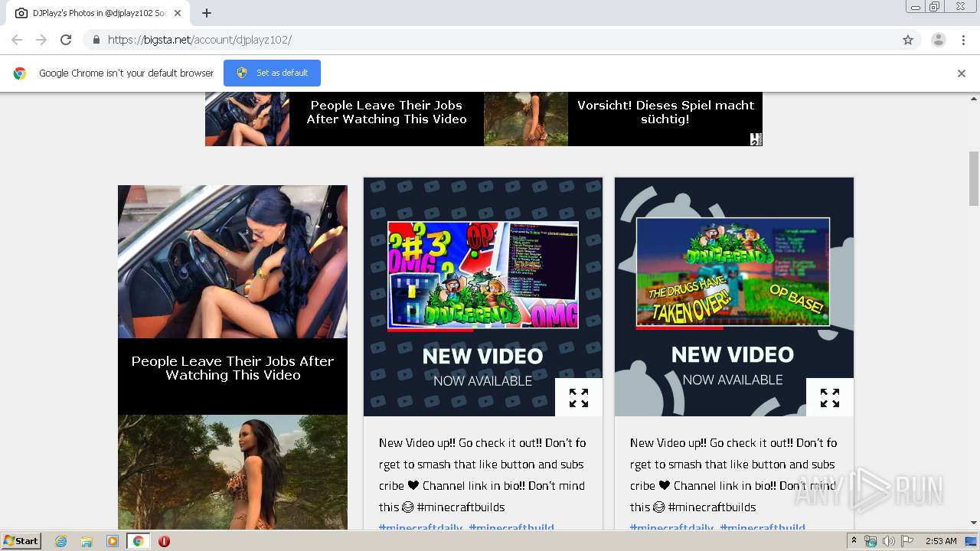
Task: Close the DJPlayz's Photos tab
Action: coord(178,13)
